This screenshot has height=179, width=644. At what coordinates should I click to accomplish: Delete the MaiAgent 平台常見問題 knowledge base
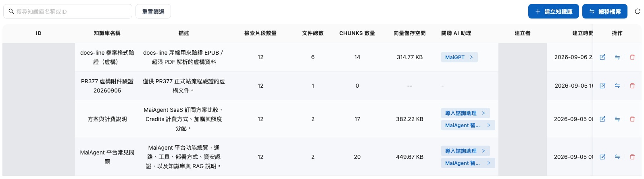[x=632, y=157]
